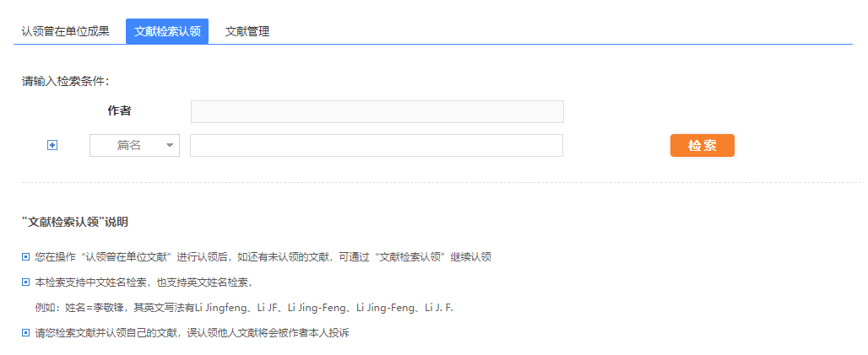Click the text box right of 篇名 dropdown
868x355 pixels.
(377, 146)
